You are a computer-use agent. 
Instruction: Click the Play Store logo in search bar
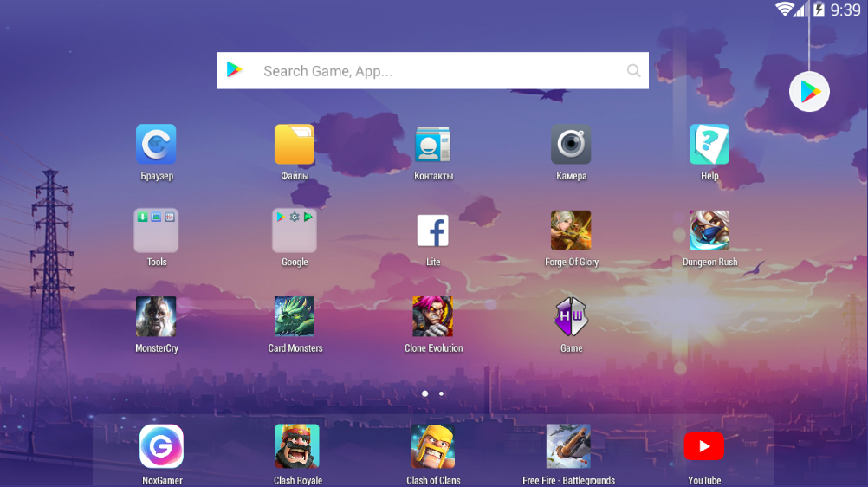(x=235, y=70)
